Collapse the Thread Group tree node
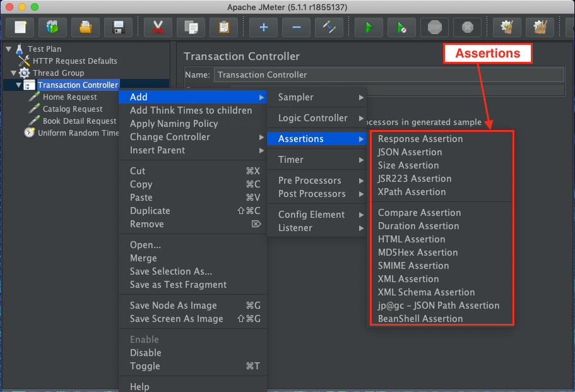 (x=13, y=73)
